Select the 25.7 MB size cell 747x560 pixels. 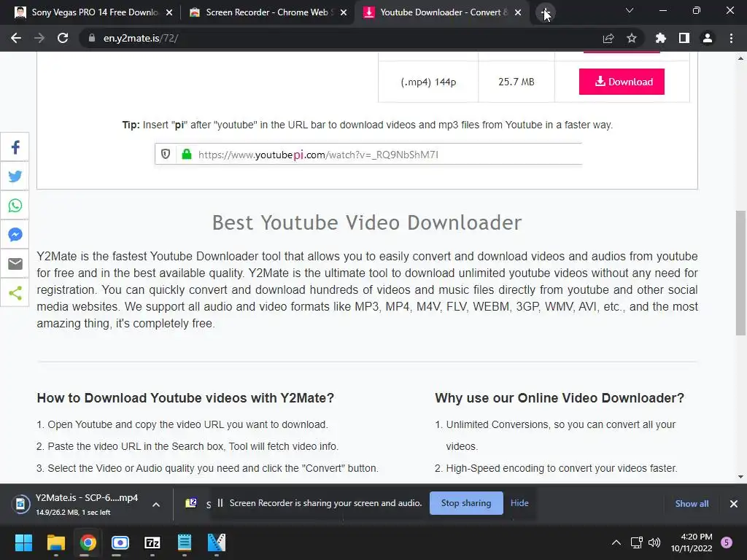coord(516,82)
